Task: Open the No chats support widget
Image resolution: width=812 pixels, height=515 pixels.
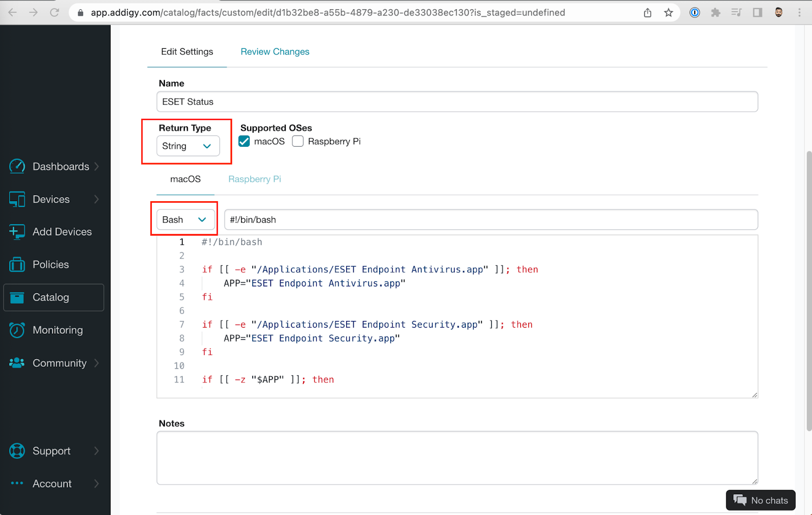Action: point(760,500)
